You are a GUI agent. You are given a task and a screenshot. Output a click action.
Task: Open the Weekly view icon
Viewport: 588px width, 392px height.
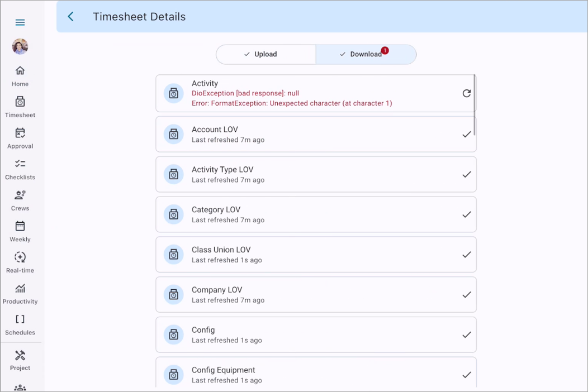[20, 230]
